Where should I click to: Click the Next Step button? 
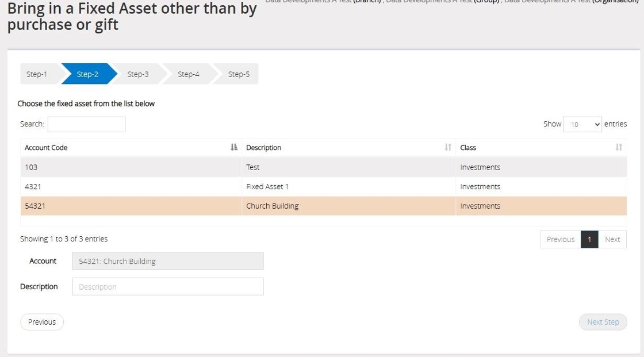(x=603, y=322)
